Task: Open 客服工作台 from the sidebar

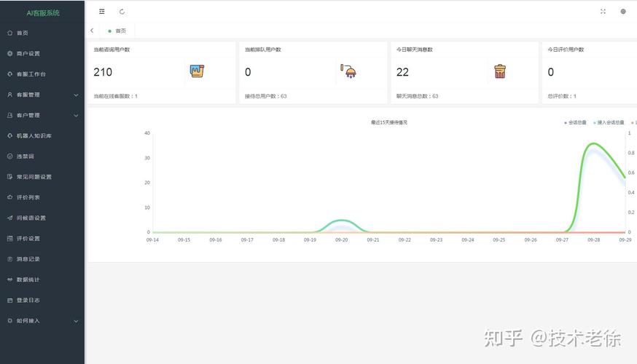Action: click(x=31, y=74)
